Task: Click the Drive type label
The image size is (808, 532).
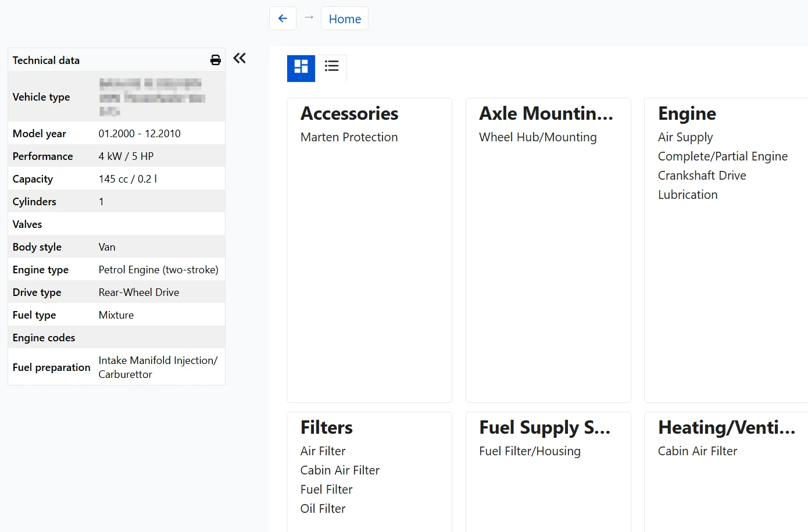Action: (37, 292)
